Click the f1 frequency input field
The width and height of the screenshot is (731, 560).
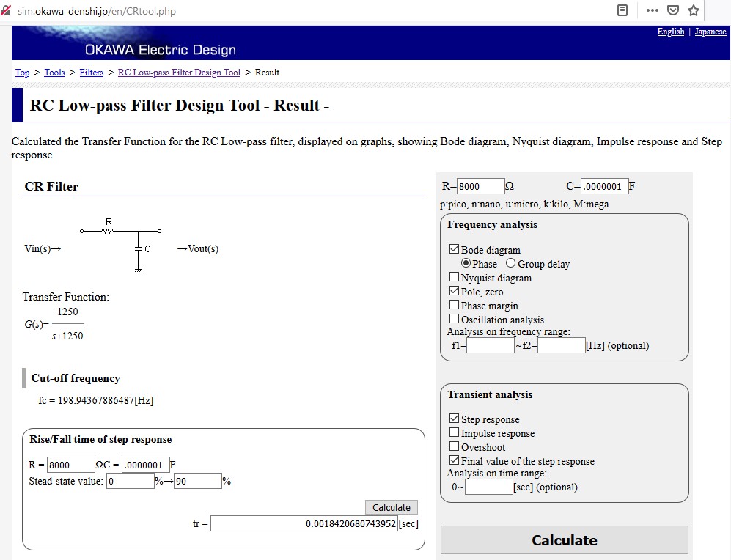[x=491, y=345]
